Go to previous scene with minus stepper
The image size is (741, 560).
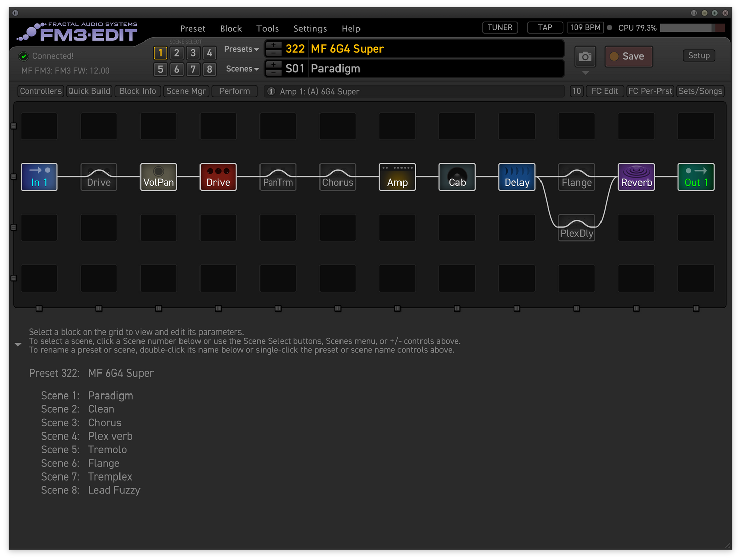273,73
